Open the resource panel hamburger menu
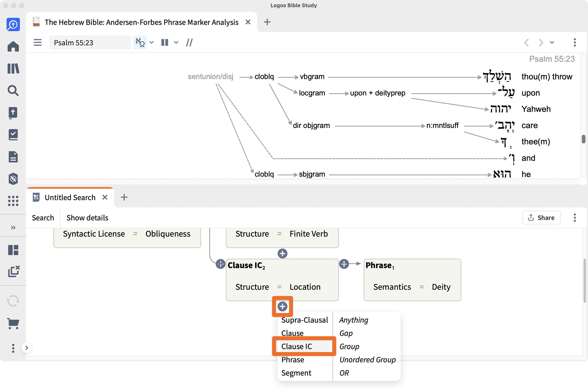This screenshot has height=391, width=588. point(37,42)
